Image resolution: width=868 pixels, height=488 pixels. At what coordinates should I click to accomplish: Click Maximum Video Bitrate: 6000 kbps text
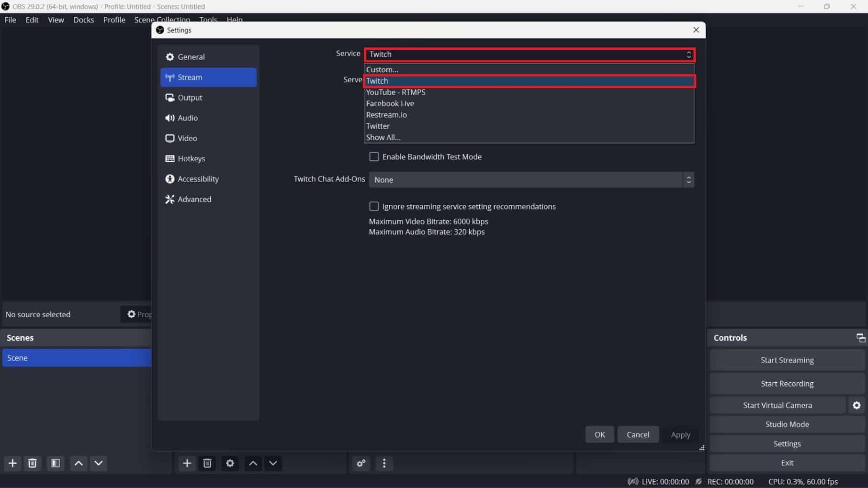[428, 222]
